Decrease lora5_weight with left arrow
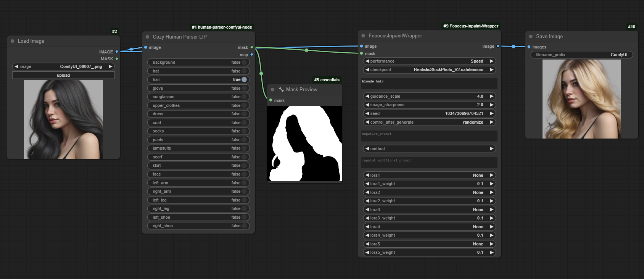644x279 pixels. coord(367,252)
